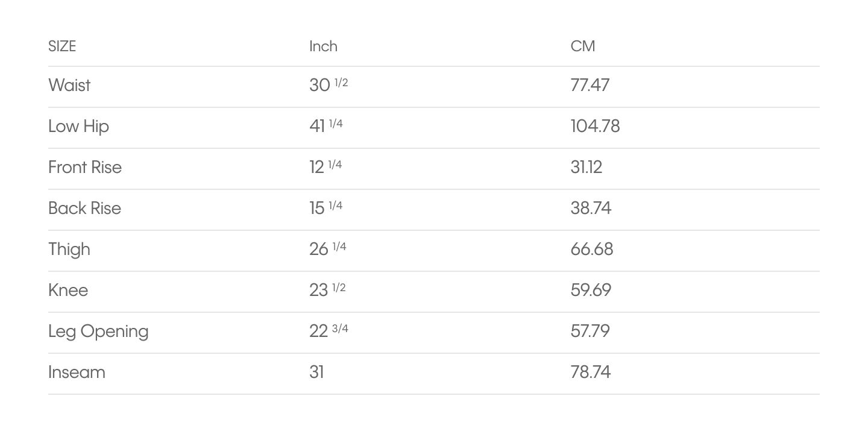Click the Waist CM value 77.47
The image size is (868, 434).
click(x=590, y=85)
